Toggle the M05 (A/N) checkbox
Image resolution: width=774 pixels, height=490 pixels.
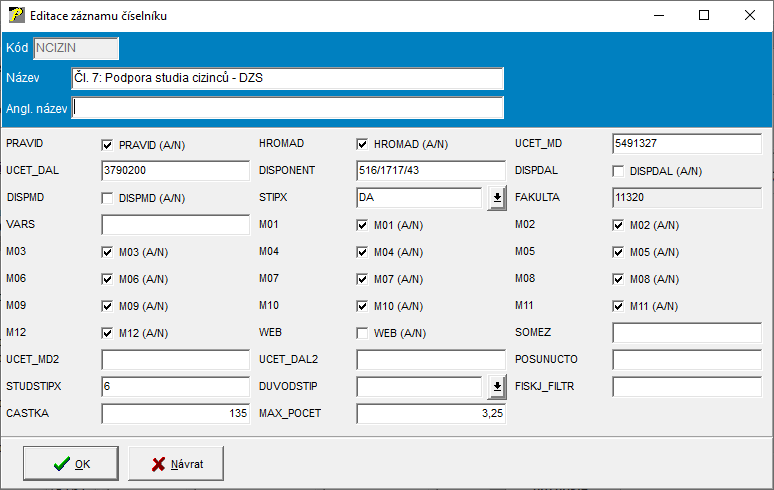619,252
